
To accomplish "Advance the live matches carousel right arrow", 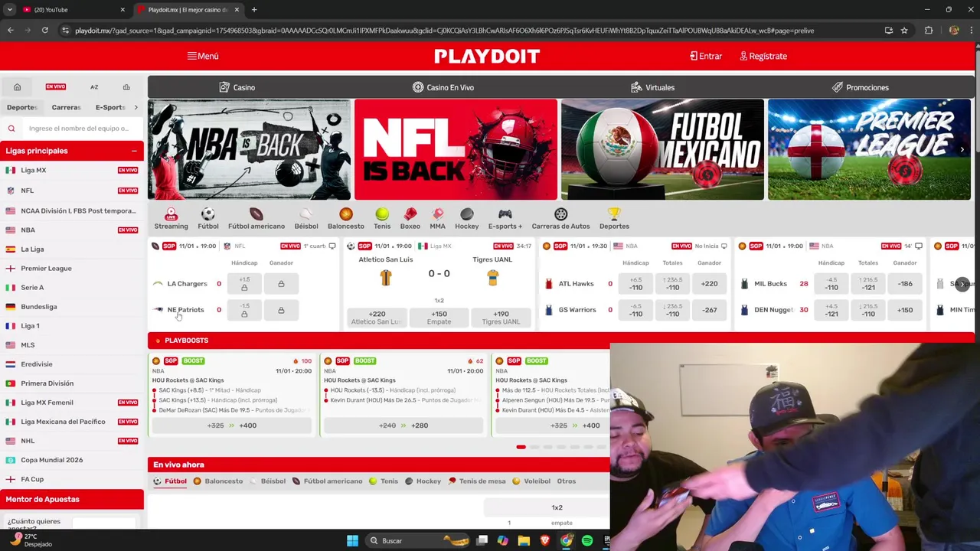I will 962,284.
